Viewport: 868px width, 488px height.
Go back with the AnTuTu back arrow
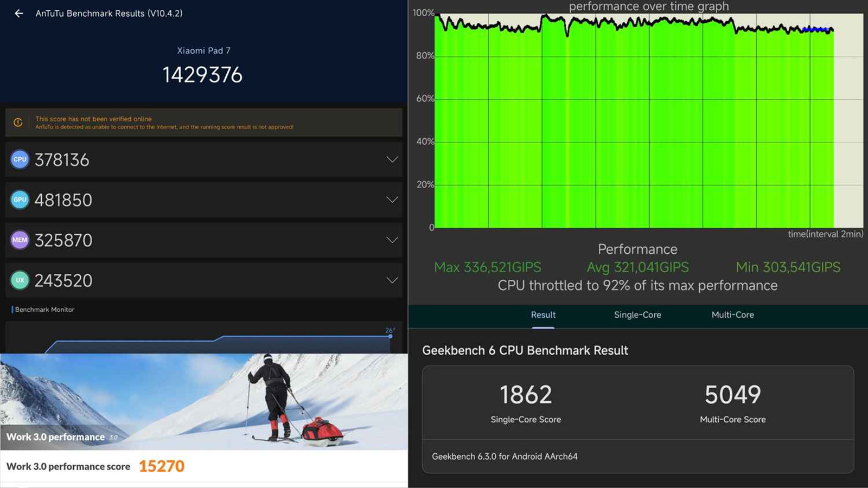click(x=19, y=14)
